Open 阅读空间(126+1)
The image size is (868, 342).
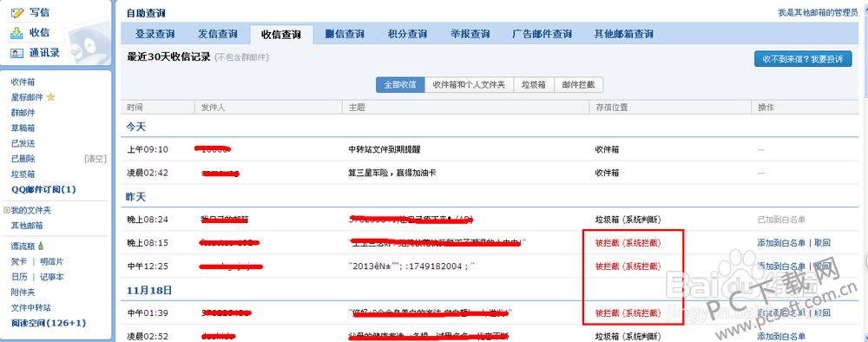[49, 323]
